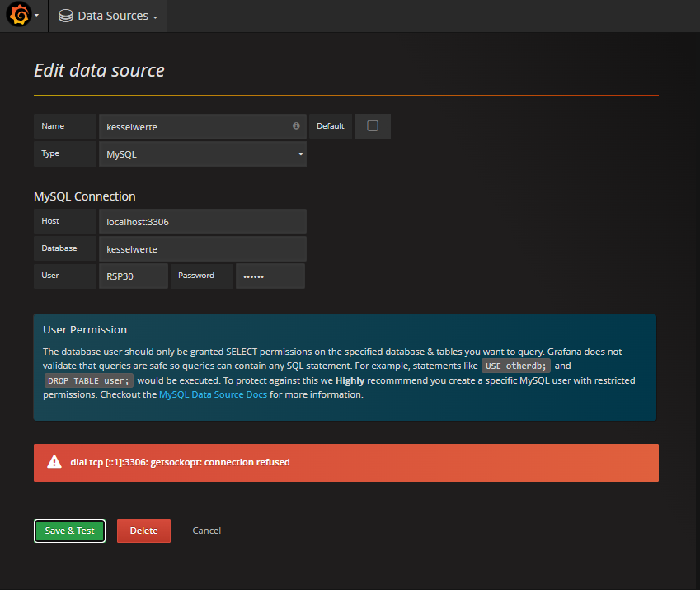Viewport: 700px width, 590px height.
Task: Enable the Default checkbox
Action: tap(373, 126)
